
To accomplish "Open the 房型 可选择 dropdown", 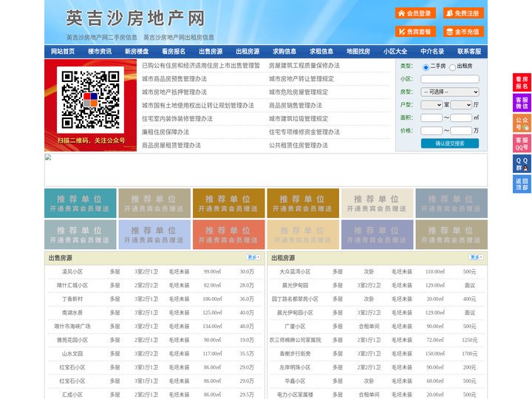I will coord(450,92).
